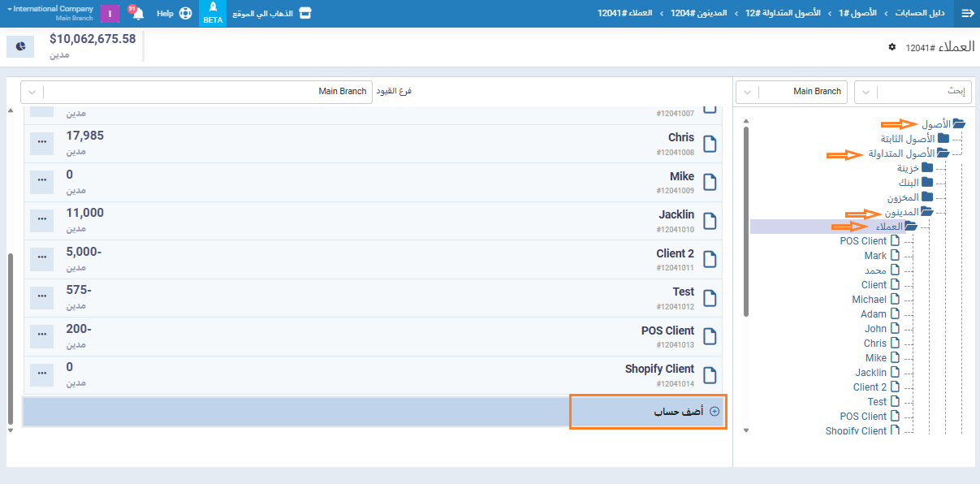This screenshot has width=980, height=484.
Task: Click the settings gear beside العملاء title
Action: (x=891, y=47)
